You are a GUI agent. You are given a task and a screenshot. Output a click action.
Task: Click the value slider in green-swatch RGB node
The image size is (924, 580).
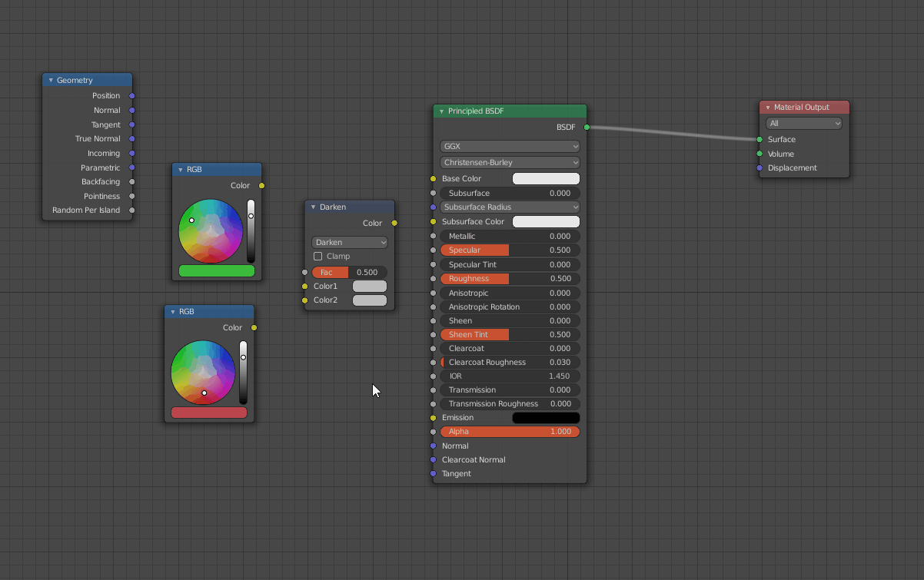(x=251, y=231)
